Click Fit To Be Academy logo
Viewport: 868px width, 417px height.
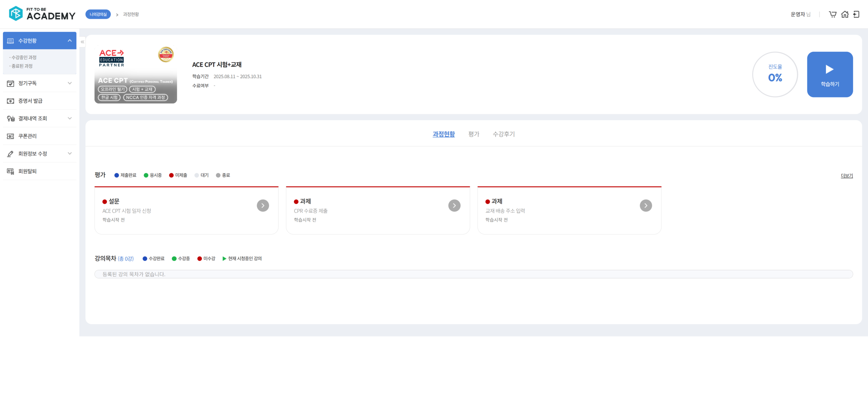tap(42, 14)
